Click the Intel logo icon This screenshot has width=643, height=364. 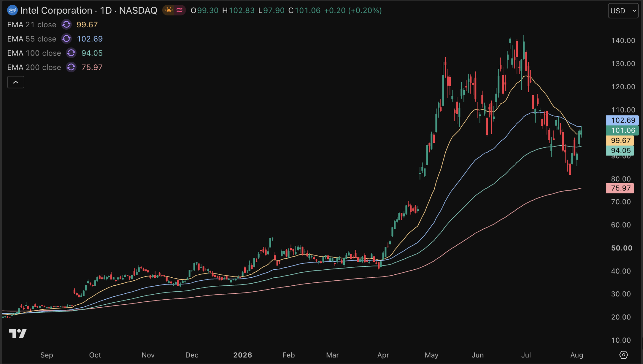(x=12, y=10)
